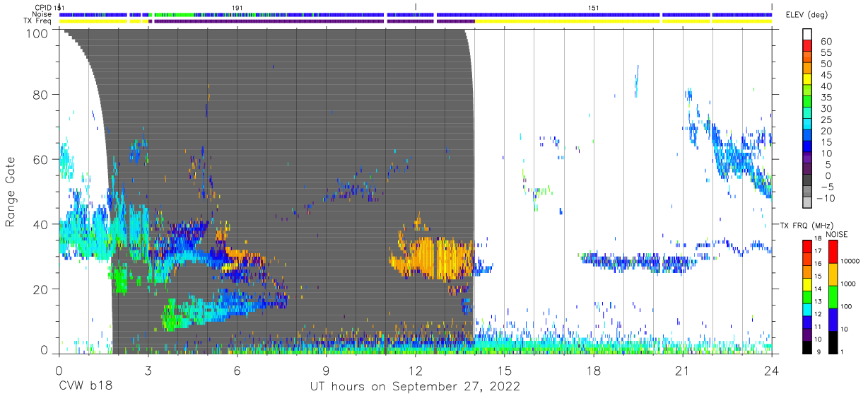This screenshot has height=401, width=868.
Task: Click the '191' CPID value above the plot
Action: pos(238,7)
